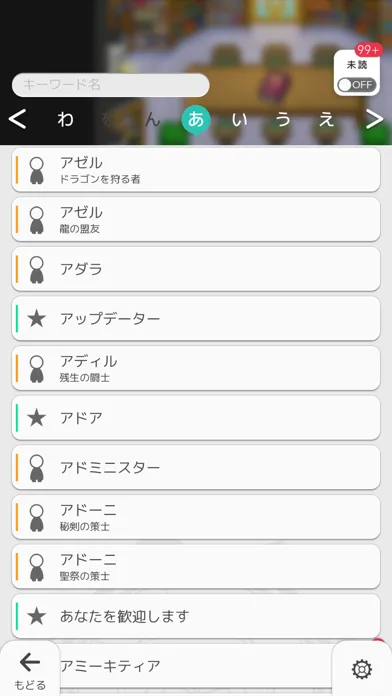This screenshot has height=696, width=392.
Task: Open the アゼル 龍の盟友 entry
Action: click(196, 219)
